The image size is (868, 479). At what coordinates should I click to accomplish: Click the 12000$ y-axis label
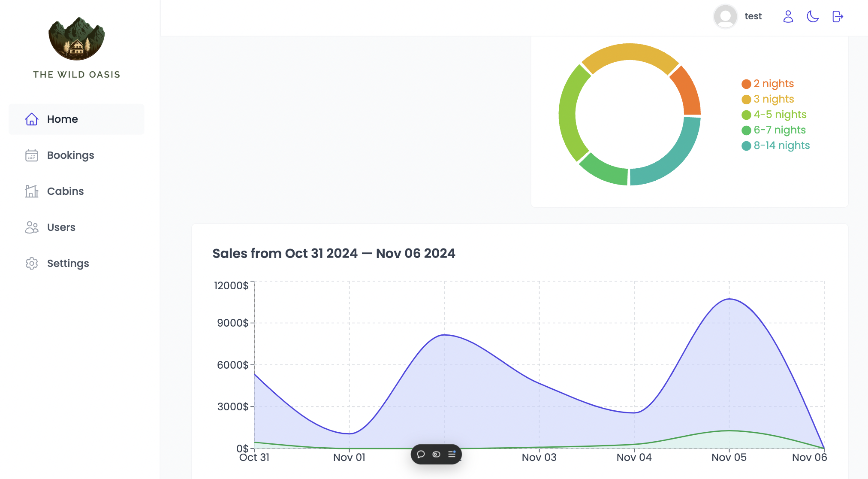point(231,285)
